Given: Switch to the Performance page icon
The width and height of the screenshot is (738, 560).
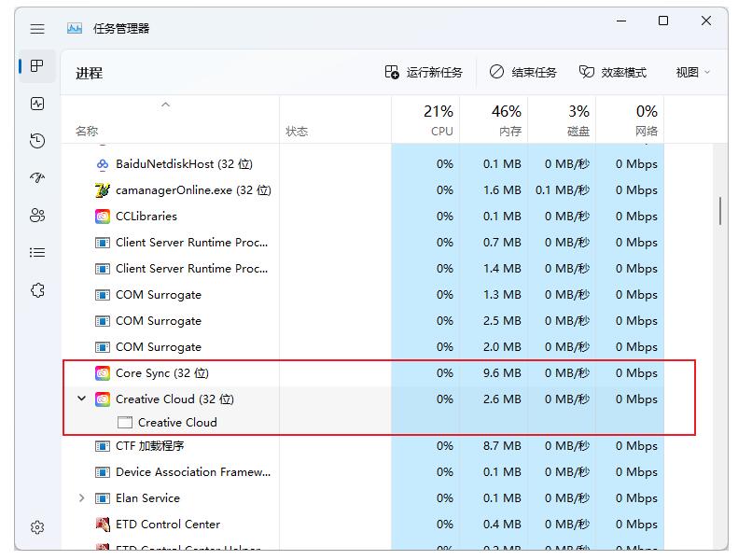Looking at the screenshot, I should 37,104.
